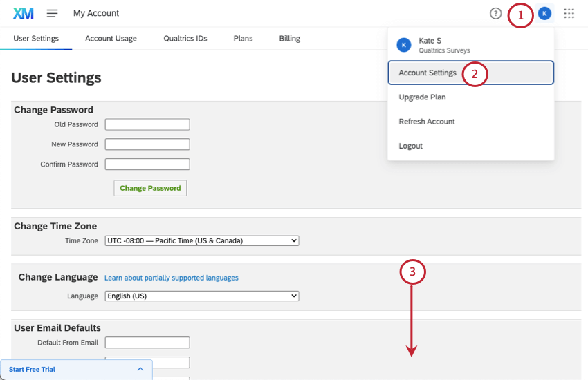Select Account Settings from the menu
Screen dimensions: 588x380
pyautogui.click(x=470, y=73)
